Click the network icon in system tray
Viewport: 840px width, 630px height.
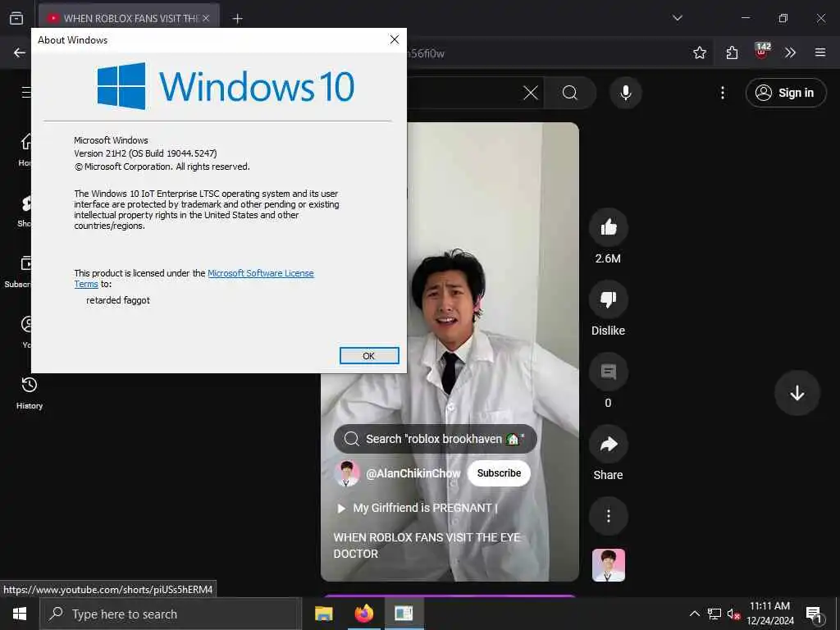point(714,614)
